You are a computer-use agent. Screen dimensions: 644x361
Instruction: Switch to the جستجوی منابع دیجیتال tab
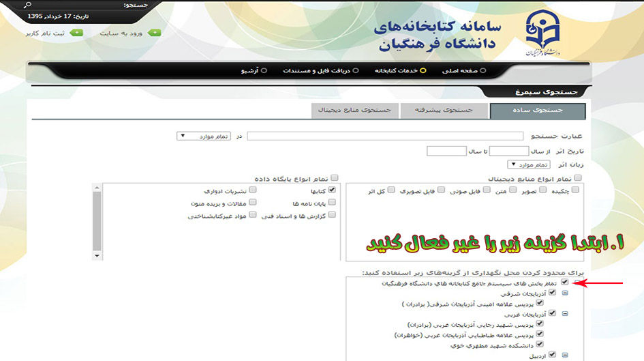355,110
